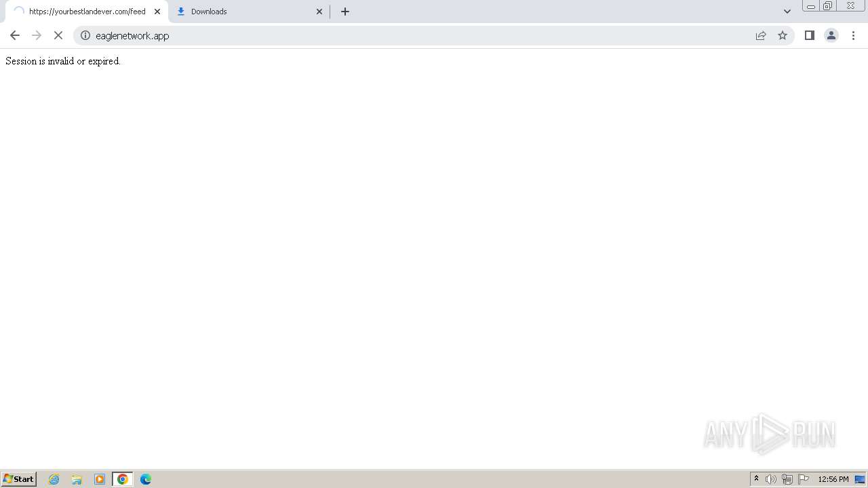The width and height of the screenshot is (868, 488).
Task: Stop loading the page
Action: tap(58, 35)
